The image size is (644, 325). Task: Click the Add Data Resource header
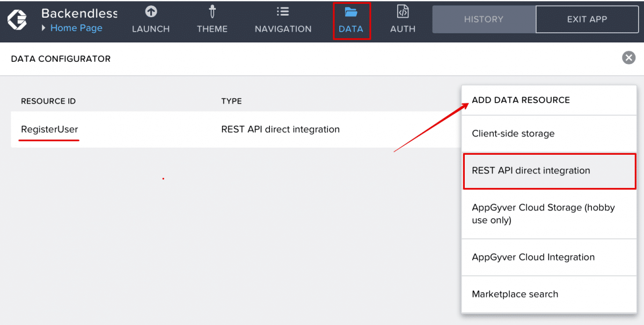point(521,100)
